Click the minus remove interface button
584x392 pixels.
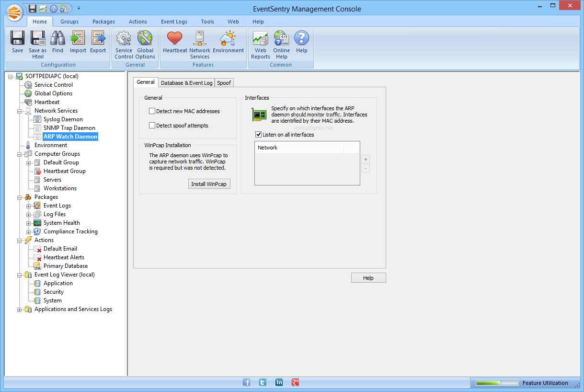coord(366,168)
